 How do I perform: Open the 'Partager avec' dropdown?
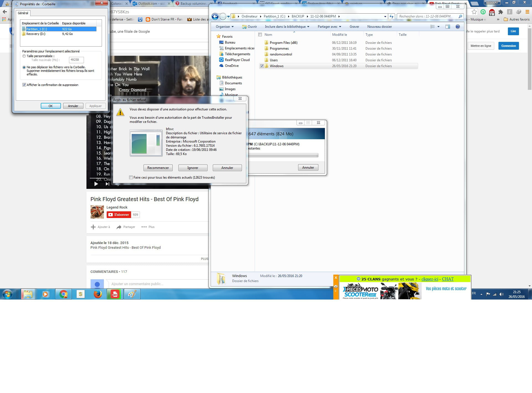pyautogui.click(x=329, y=27)
